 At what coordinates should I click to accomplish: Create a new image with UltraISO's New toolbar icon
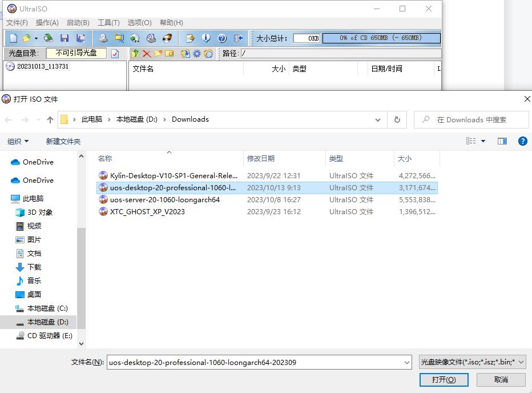(13, 38)
